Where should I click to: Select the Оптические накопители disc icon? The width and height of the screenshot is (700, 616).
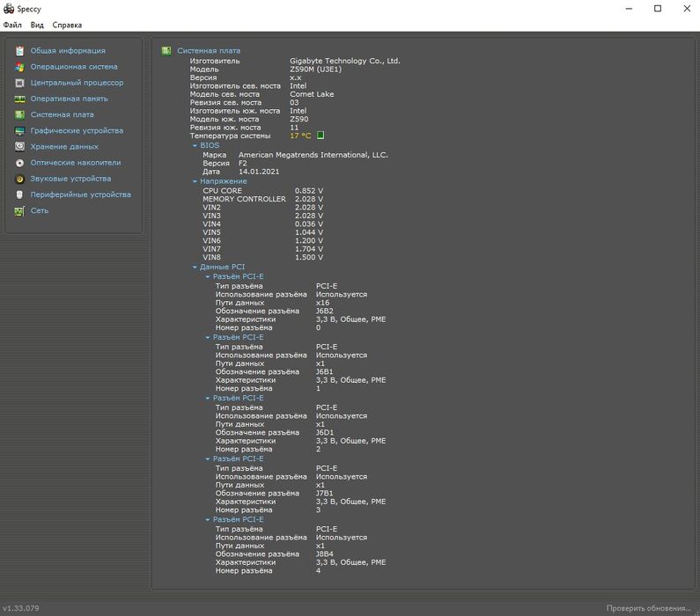coord(19,163)
